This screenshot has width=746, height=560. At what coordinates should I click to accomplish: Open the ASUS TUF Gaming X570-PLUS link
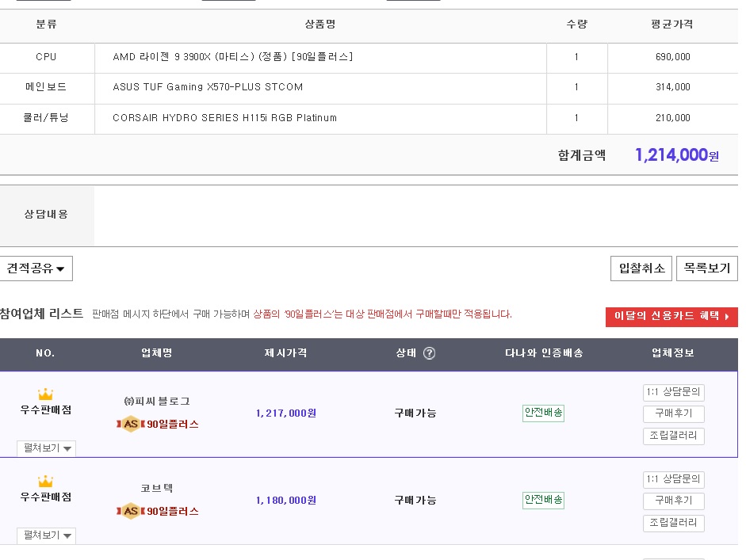coord(208,87)
